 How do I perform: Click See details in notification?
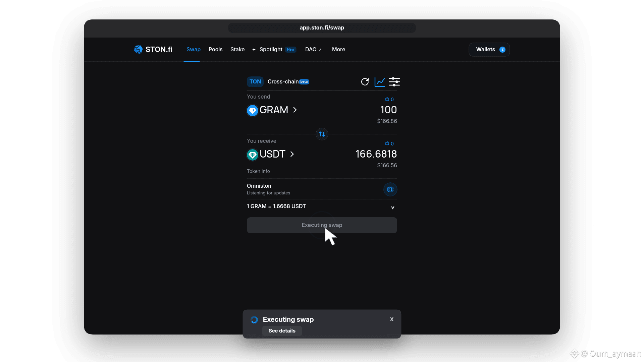(282, 331)
